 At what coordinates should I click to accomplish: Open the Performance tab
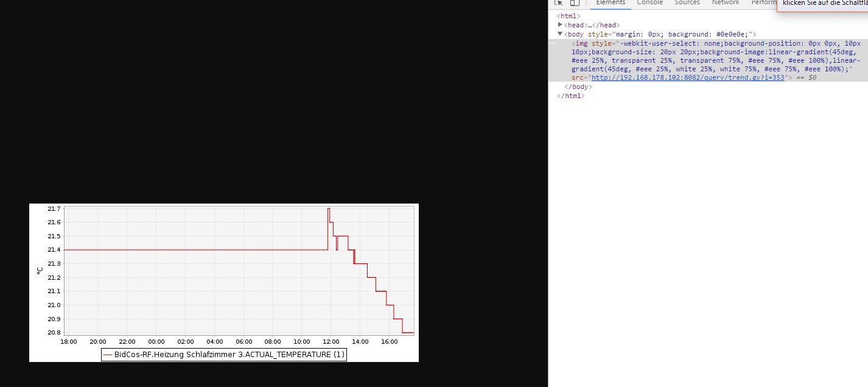pos(763,2)
